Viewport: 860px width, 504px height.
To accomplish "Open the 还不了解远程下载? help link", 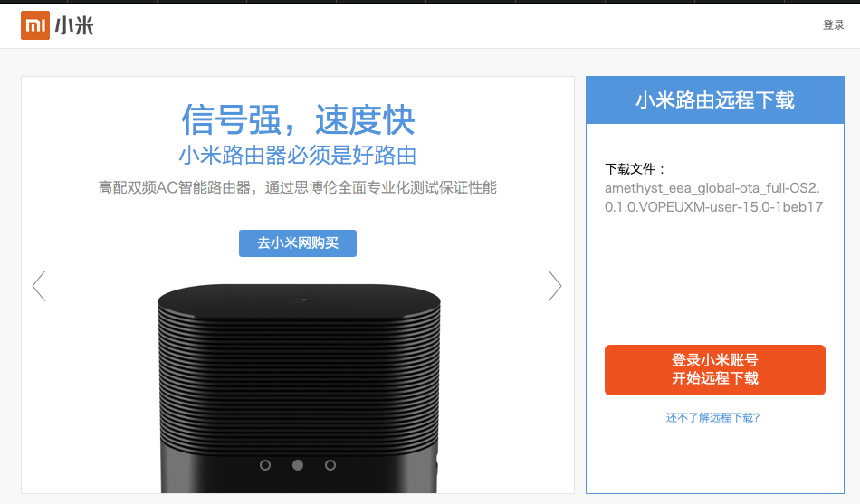I will point(712,417).
